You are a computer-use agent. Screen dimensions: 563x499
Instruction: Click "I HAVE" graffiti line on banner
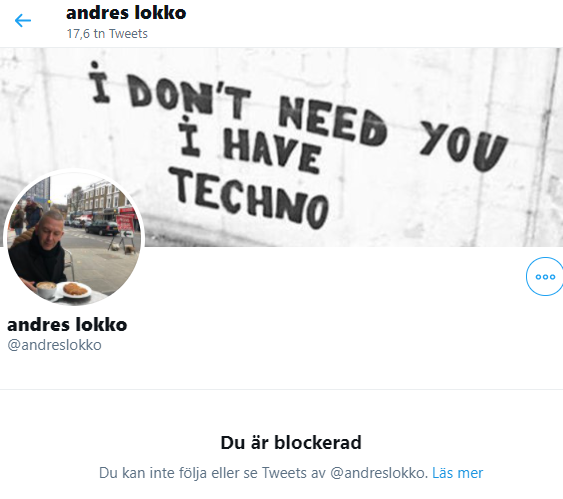click(250, 145)
